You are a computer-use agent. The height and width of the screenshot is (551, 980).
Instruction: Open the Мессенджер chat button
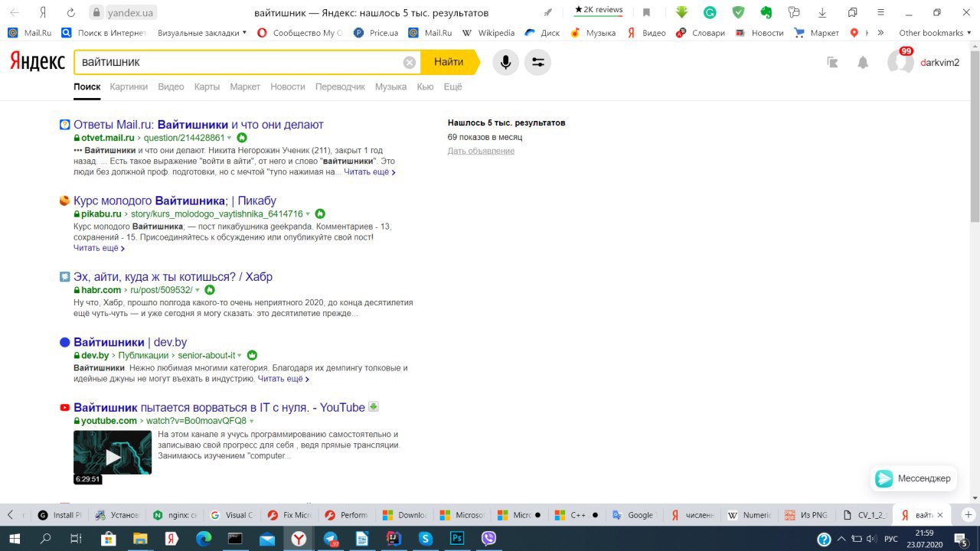(x=913, y=478)
